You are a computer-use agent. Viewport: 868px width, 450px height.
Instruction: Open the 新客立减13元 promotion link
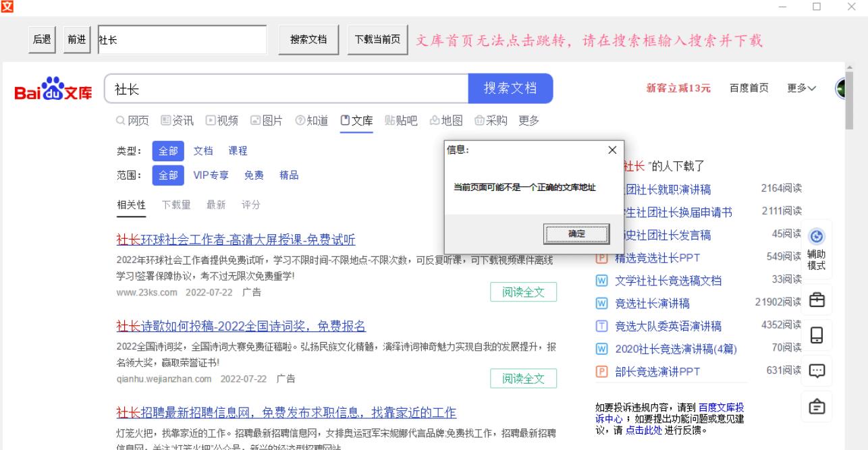[678, 89]
